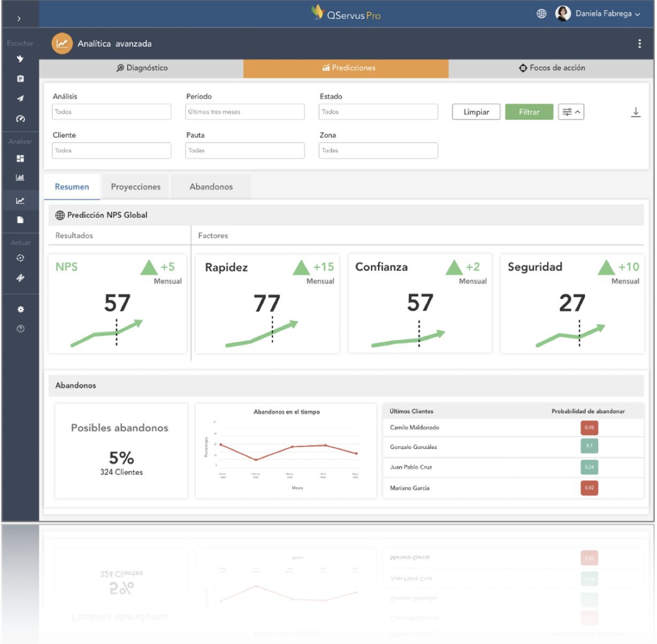Click the help question mark icon

20,328
